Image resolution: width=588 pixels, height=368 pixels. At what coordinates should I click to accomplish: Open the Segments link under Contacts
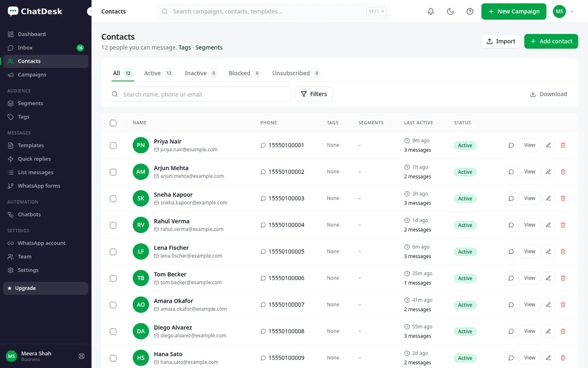(209, 48)
